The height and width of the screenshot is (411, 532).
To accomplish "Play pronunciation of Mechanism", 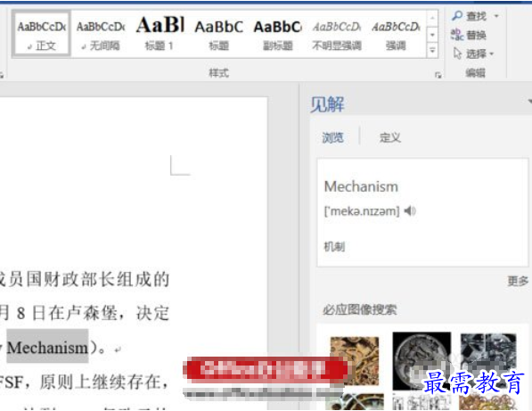I will point(410,211).
